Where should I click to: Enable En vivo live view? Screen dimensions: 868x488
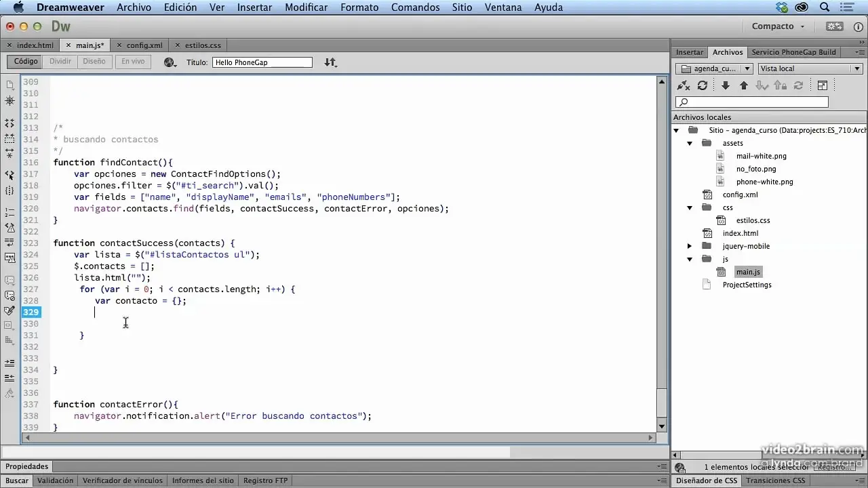click(133, 62)
